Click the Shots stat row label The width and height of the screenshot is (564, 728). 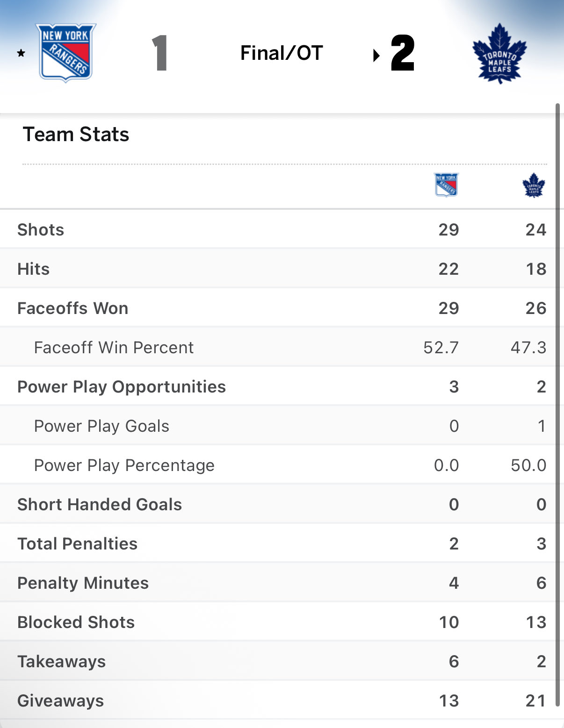tap(41, 230)
